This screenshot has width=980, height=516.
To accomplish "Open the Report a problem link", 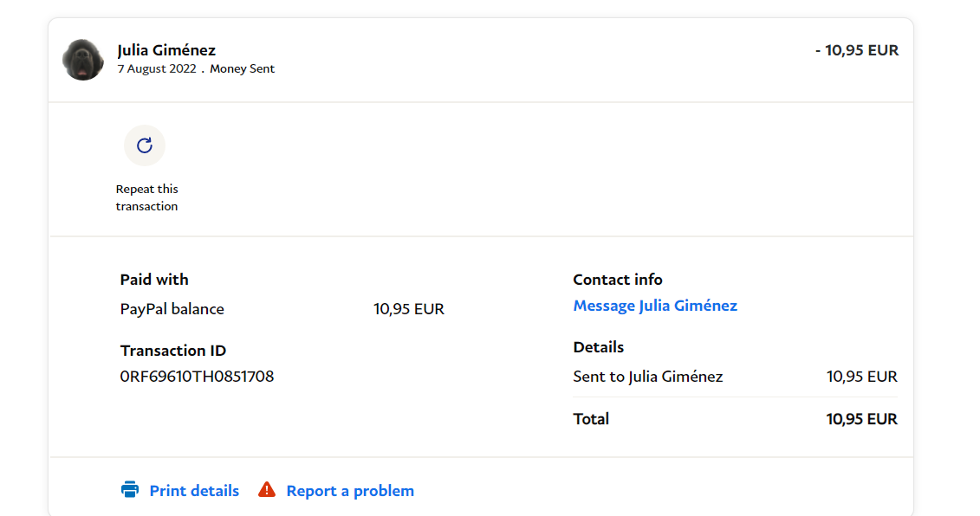I will [x=350, y=491].
